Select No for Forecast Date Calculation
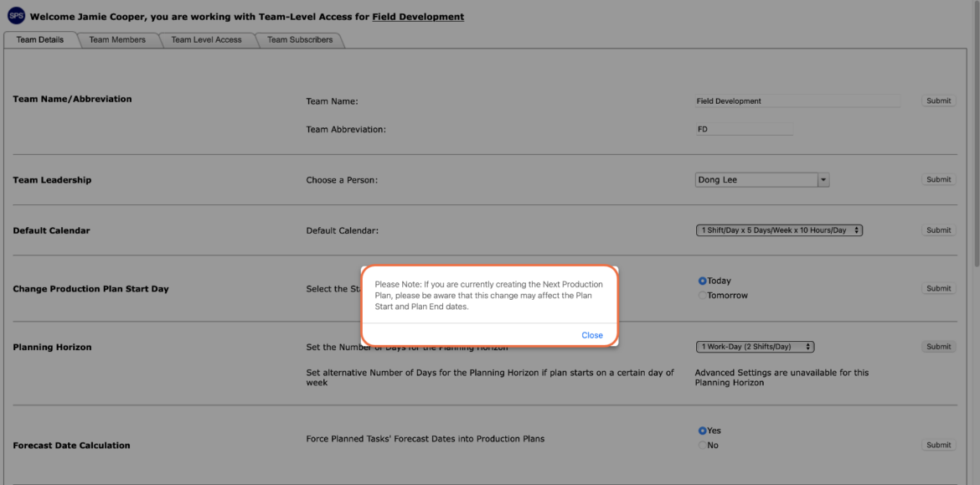Viewport: 980px width, 485px height. coord(703,446)
